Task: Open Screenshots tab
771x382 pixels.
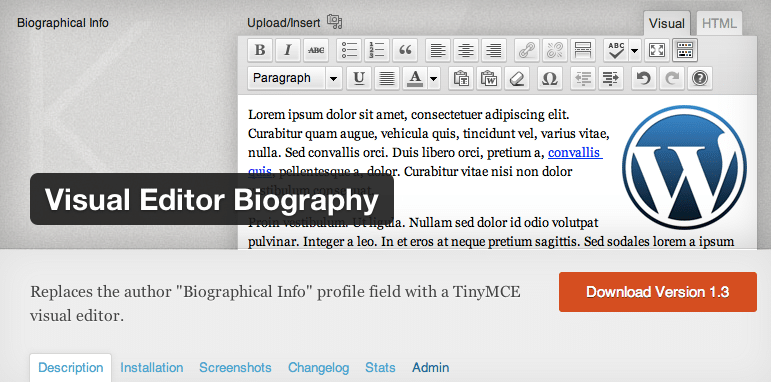Action: [x=235, y=368]
